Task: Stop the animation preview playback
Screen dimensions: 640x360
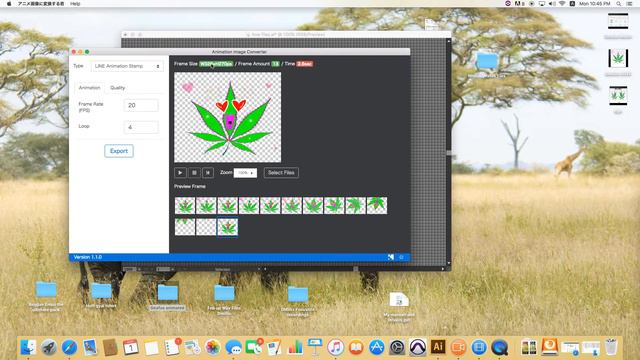Action: point(194,173)
